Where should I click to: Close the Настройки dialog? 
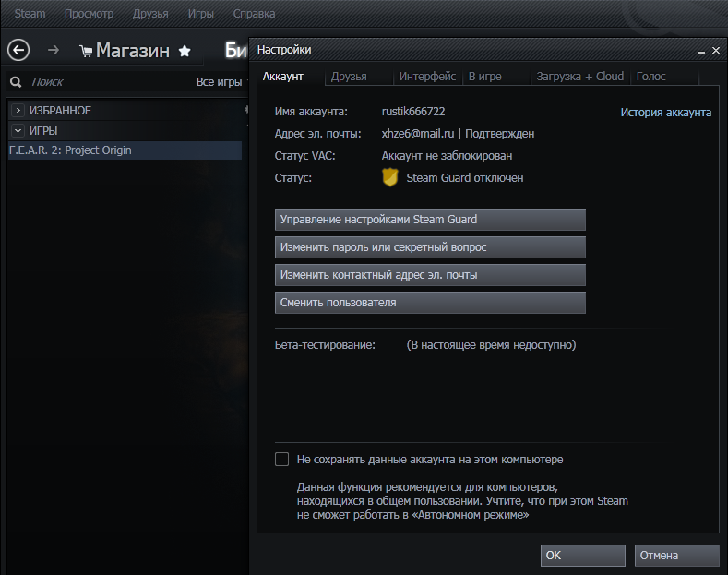coord(716,50)
